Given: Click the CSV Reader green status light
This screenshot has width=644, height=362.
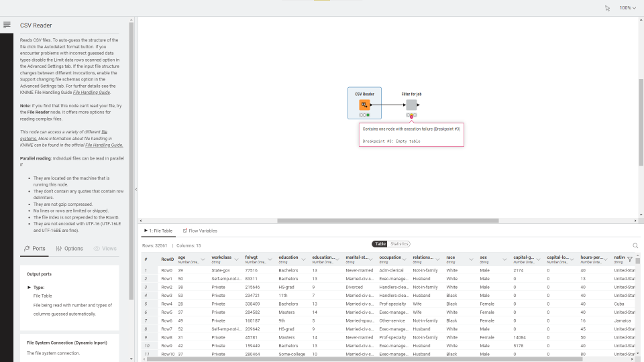Looking at the screenshot, I should (368, 115).
